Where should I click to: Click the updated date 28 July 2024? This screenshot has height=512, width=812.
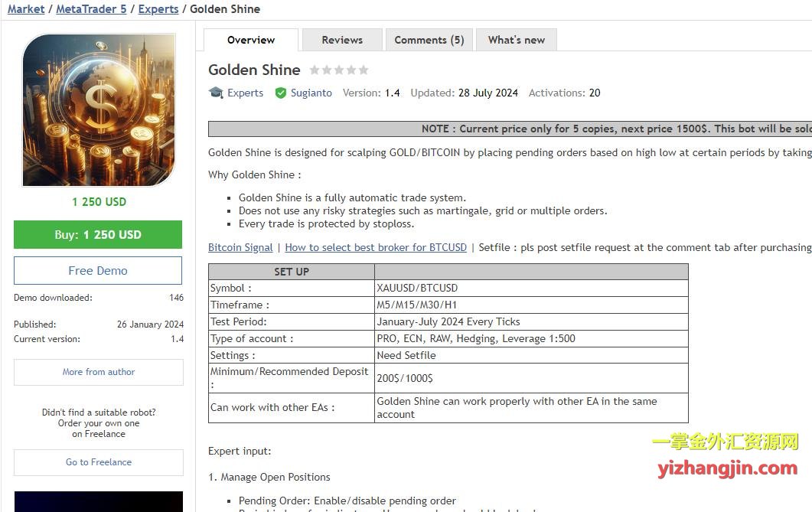[x=488, y=93]
